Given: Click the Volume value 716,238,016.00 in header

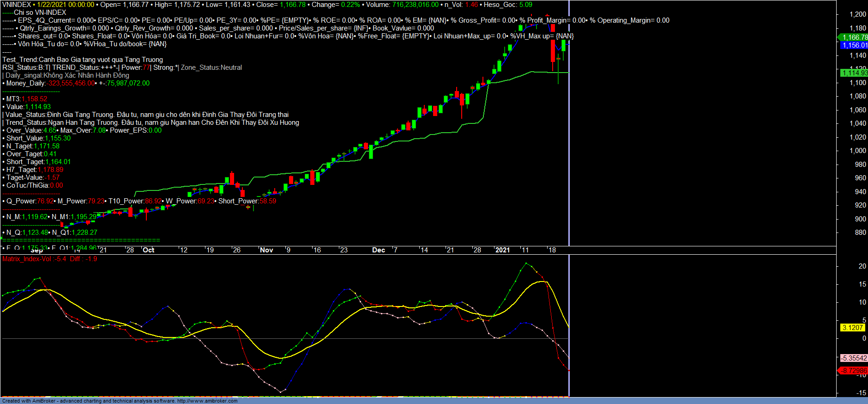Looking at the screenshot, I should (x=415, y=5).
